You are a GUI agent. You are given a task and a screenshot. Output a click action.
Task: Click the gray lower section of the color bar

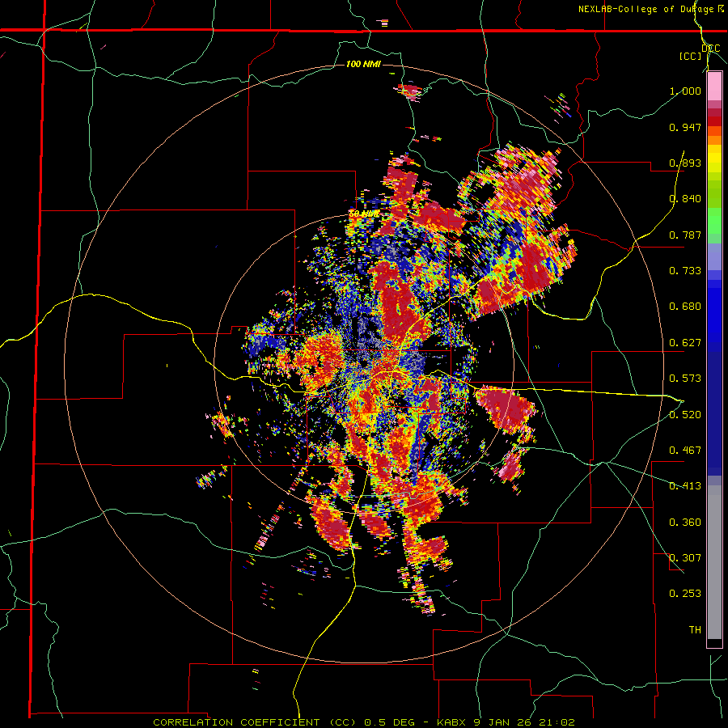click(714, 562)
